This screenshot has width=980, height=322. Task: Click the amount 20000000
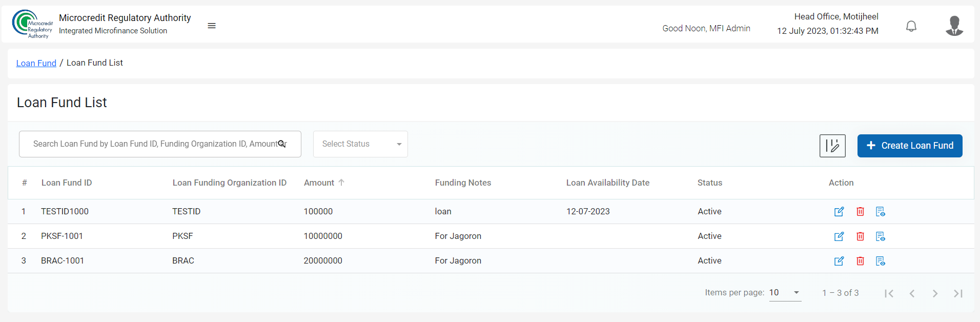pyautogui.click(x=323, y=260)
